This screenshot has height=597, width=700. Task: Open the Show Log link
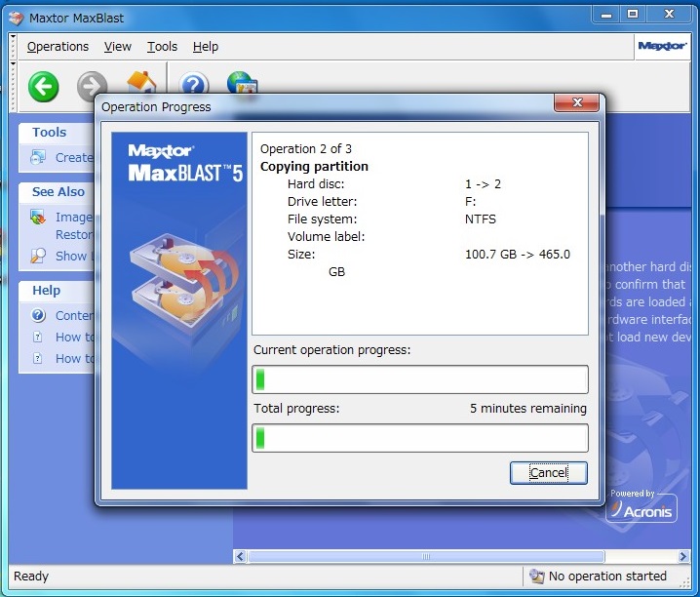(x=74, y=256)
